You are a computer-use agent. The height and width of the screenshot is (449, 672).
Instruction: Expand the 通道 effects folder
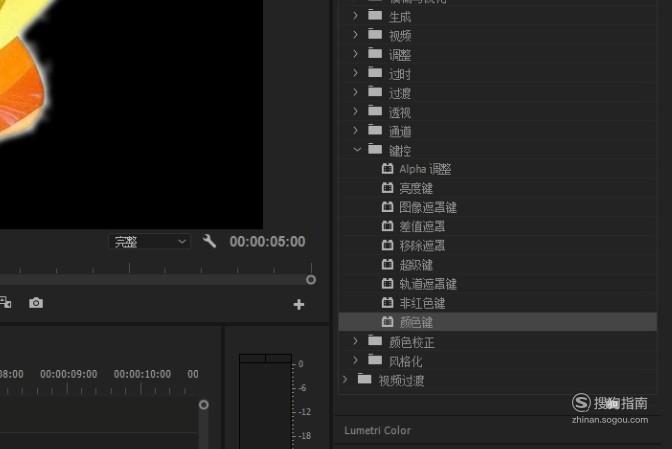(355, 130)
